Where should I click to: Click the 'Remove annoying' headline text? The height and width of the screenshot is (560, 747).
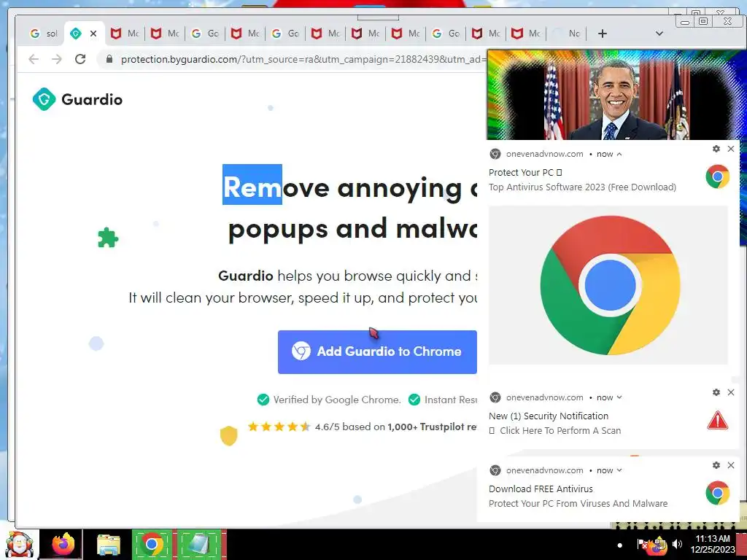coord(343,187)
